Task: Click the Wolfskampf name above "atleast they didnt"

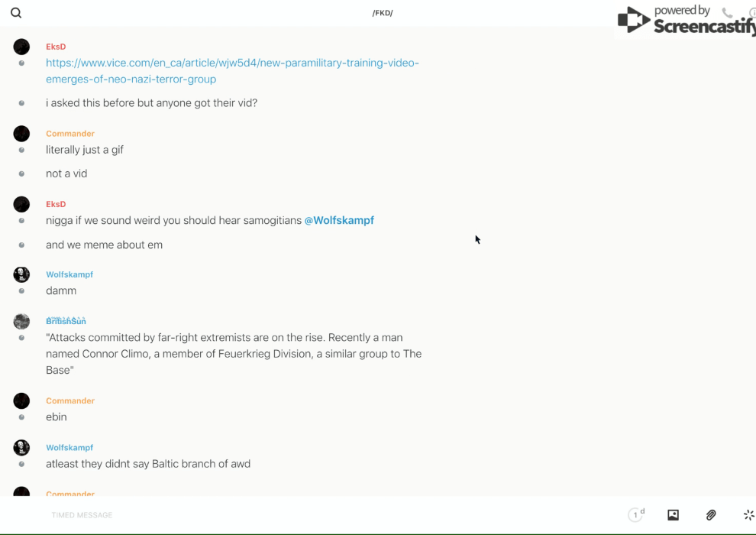Action: [x=69, y=448]
